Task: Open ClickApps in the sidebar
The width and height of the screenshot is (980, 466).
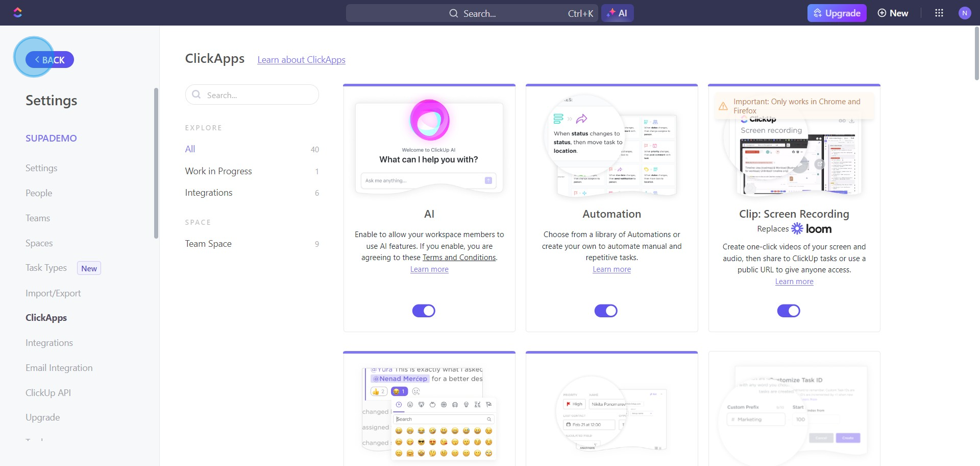Action: 46,318
